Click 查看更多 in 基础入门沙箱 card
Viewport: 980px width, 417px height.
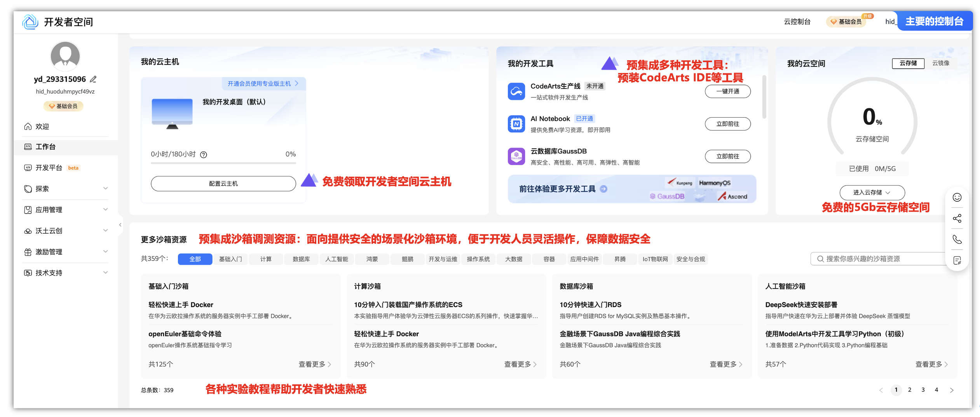[x=315, y=364]
